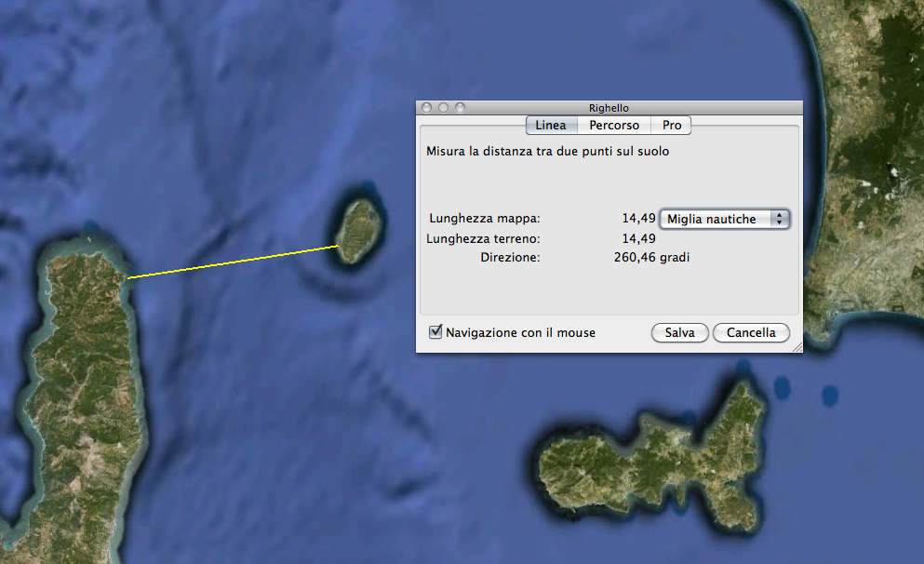The height and width of the screenshot is (564, 924).
Task: Minimize the Righello ruler window
Action: 444,107
